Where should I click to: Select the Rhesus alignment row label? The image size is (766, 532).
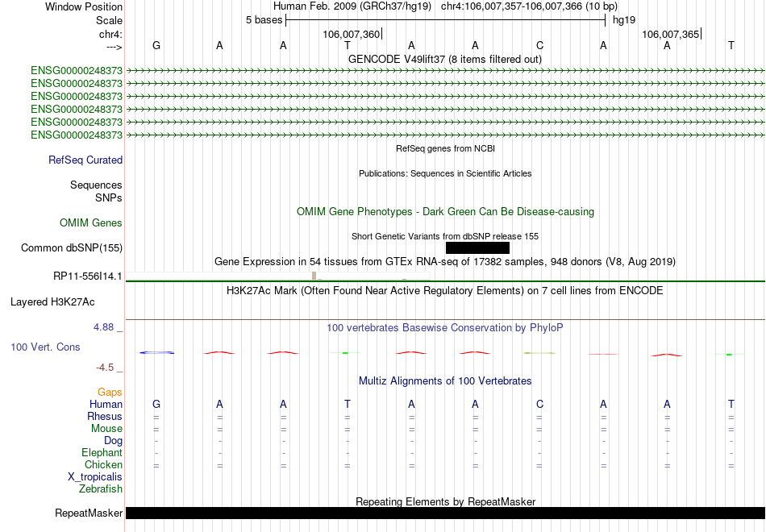coord(105,416)
